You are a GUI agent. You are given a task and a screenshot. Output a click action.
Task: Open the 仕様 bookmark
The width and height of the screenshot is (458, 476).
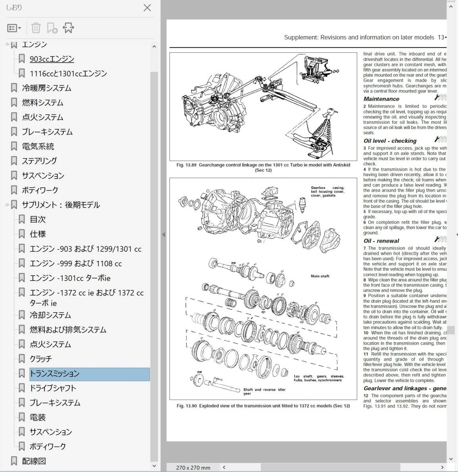pos(38,234)
